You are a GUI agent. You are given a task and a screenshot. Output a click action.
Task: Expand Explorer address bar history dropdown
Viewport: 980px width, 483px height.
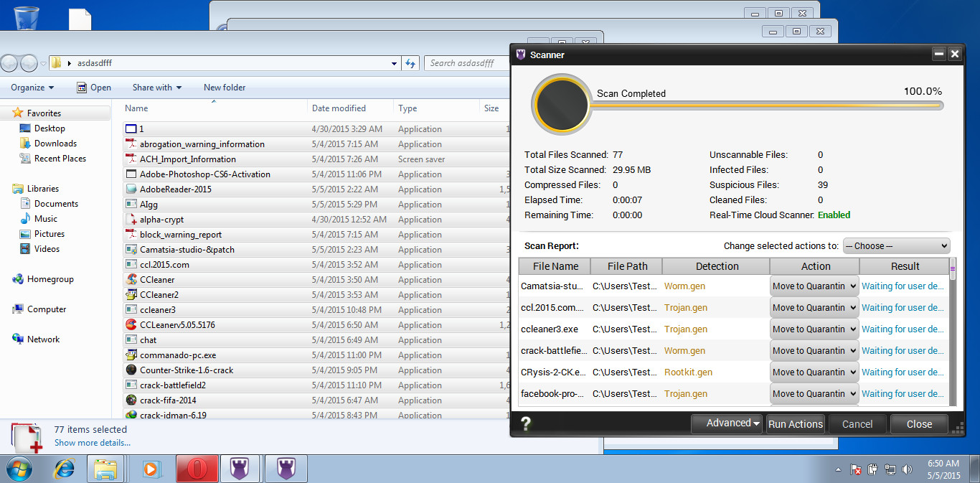pos(395,63)
